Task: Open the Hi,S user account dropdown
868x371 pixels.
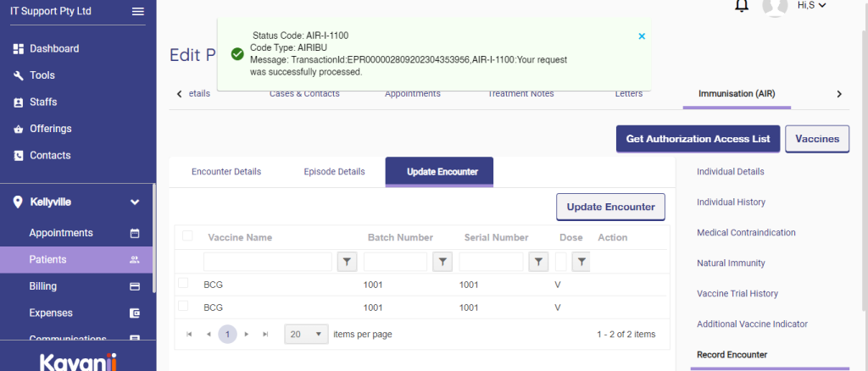Action: (811, 6)
